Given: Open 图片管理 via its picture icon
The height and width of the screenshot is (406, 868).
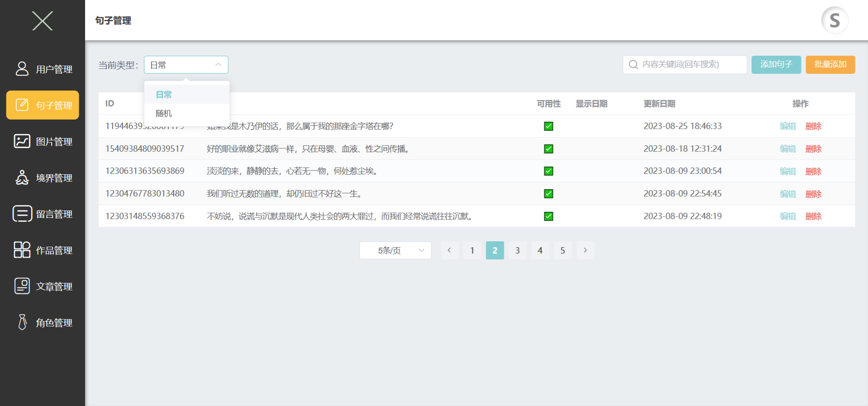Looking at the screenshot, I should click(22, 141).
